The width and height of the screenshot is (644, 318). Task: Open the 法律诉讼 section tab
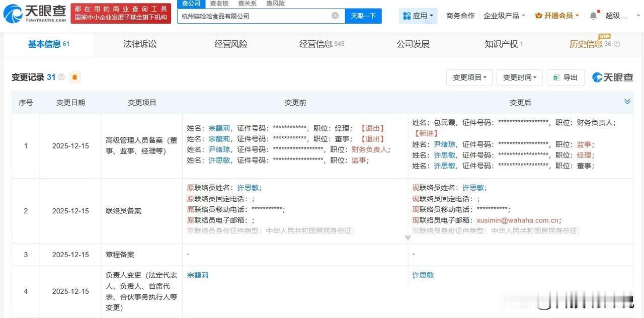tap(139, 44)
